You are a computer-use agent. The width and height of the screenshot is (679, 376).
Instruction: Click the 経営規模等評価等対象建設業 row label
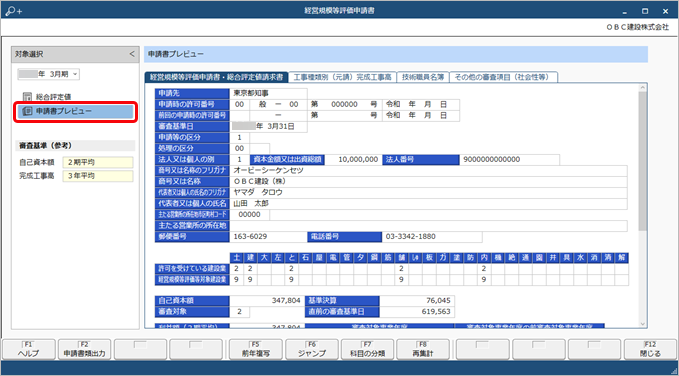192,280
